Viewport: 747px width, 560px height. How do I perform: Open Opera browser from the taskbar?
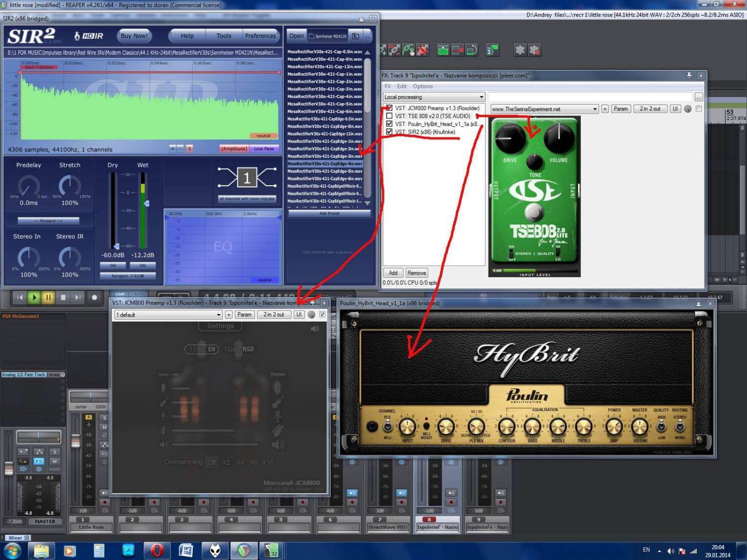157,551
